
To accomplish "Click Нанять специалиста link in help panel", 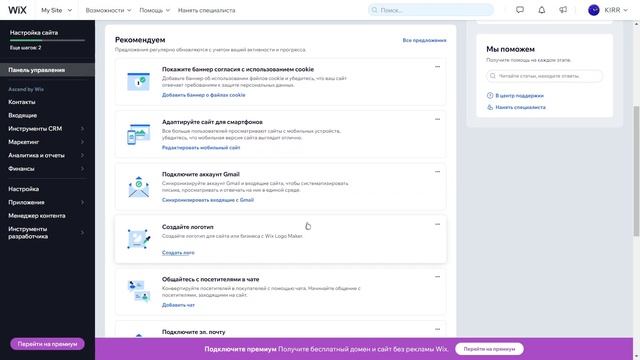I will tap(520, 107).
